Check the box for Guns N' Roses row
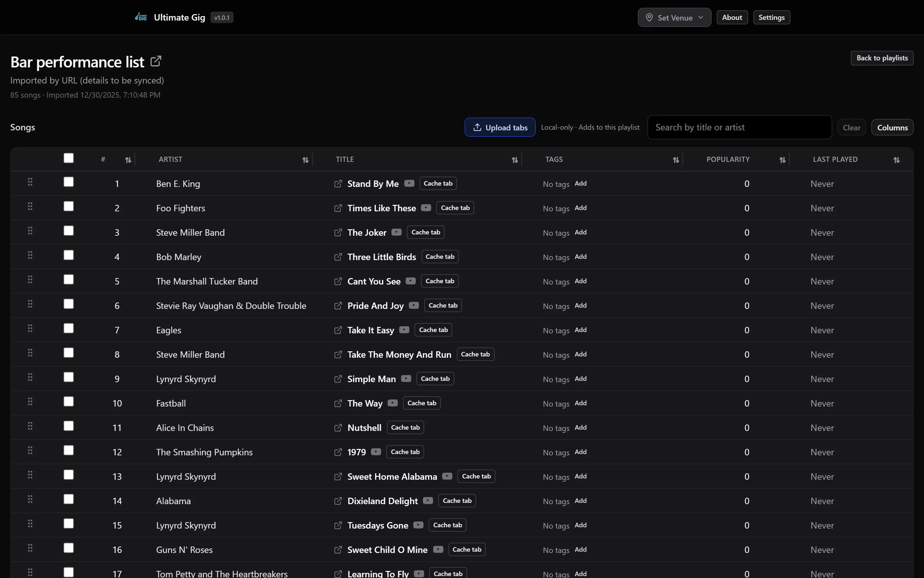The width and height of the screenshot is (924, 578). 69,548
